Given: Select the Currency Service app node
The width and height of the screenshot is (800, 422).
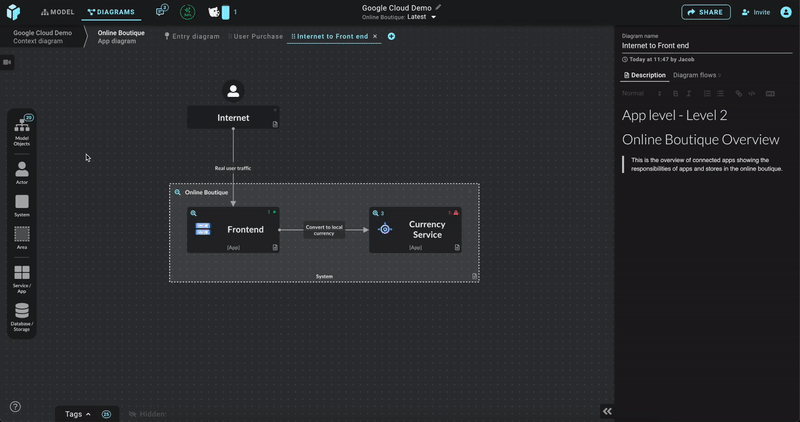Looking at the screenshot, I should pos(415,230).
